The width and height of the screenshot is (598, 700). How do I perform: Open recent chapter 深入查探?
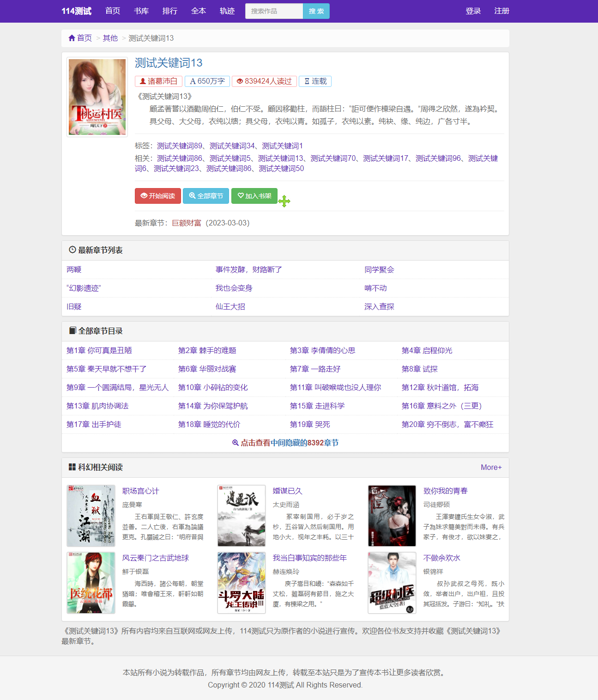(379, 306)
